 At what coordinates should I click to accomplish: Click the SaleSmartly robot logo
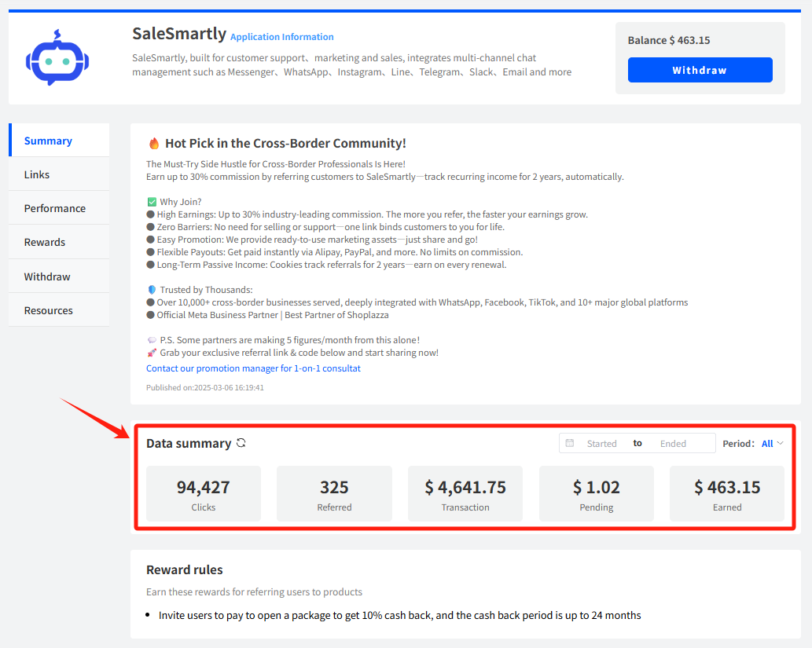click(x=58, y=60)
